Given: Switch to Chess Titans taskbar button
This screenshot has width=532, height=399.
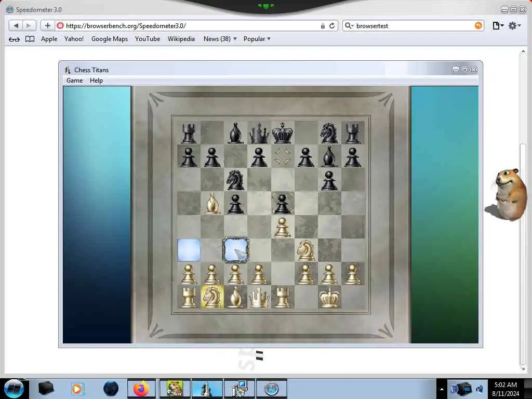Looking at the screenshot, I should pyautogui.click(x=207, y=389).
